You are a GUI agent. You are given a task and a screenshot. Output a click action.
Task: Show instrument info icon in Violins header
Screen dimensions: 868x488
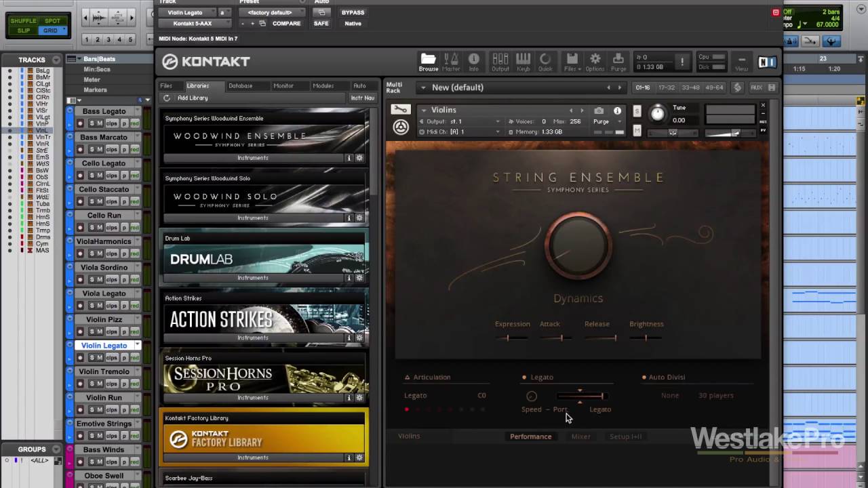(617, 110)
